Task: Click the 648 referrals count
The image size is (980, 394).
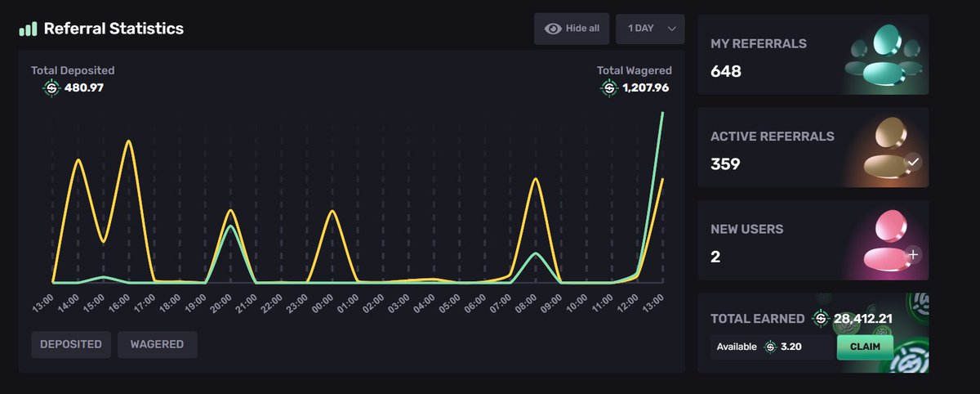Action: (x=726, y=71)
